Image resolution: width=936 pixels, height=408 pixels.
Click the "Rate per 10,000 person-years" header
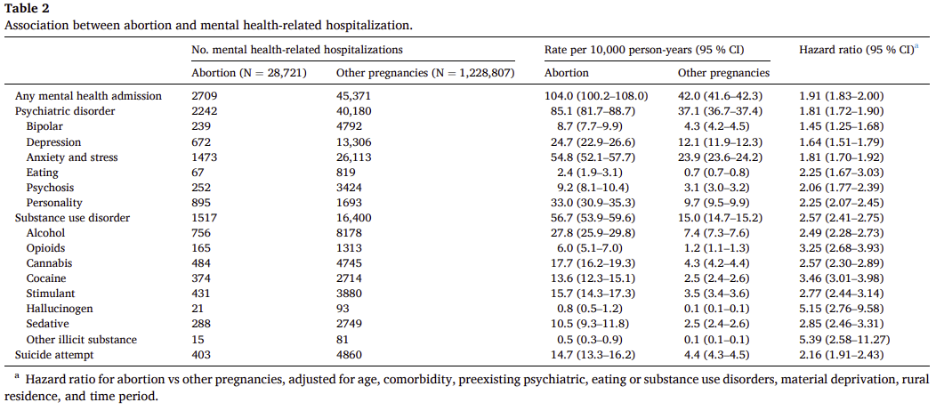coord(642,48)
